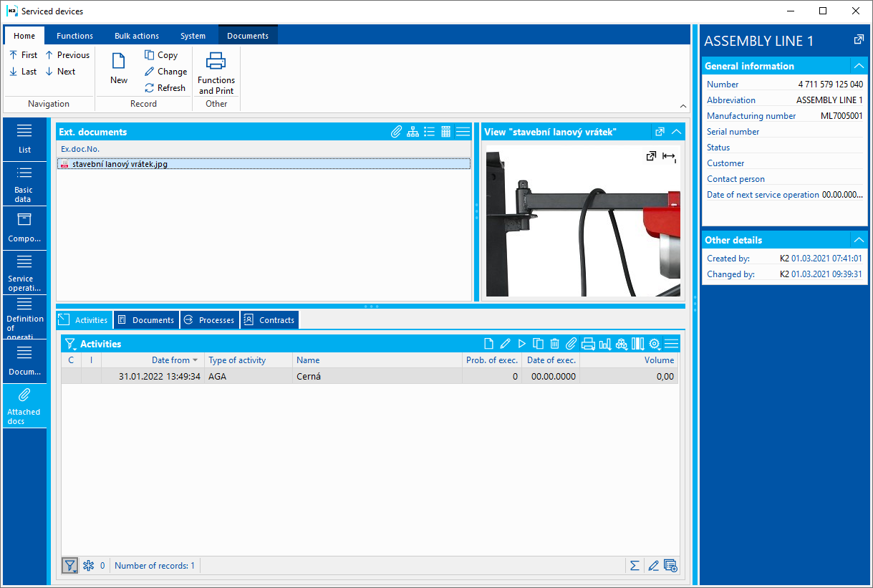Switch to the lower Documents tab
The width and height of the screenshot is (873, 588).
click(146, 320)
